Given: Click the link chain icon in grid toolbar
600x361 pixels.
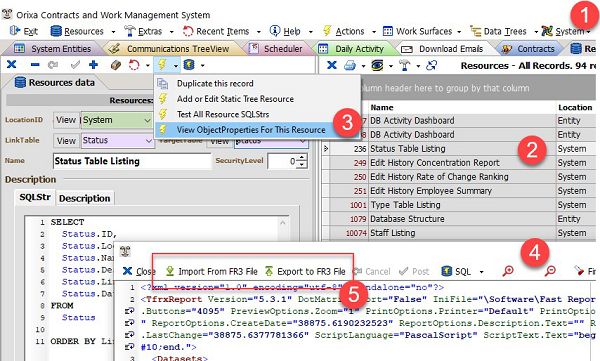Looking at the screenshot, I should coord(432,65).
